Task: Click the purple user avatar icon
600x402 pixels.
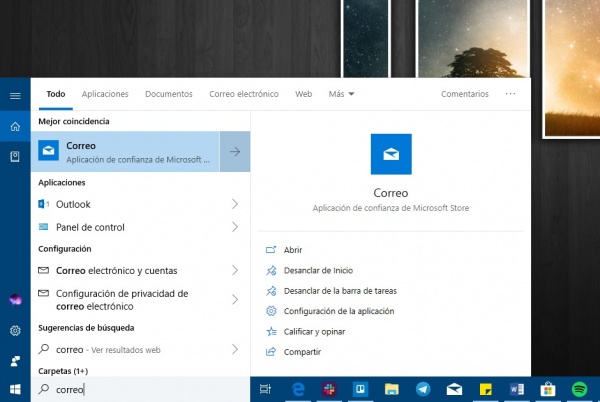Action: click(15, 300)
